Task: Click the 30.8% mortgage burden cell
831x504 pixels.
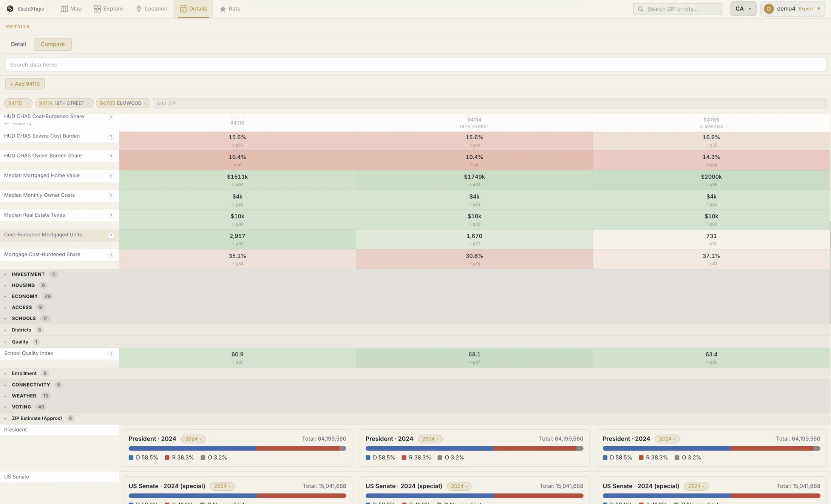Action: click(x=474, y=259)
